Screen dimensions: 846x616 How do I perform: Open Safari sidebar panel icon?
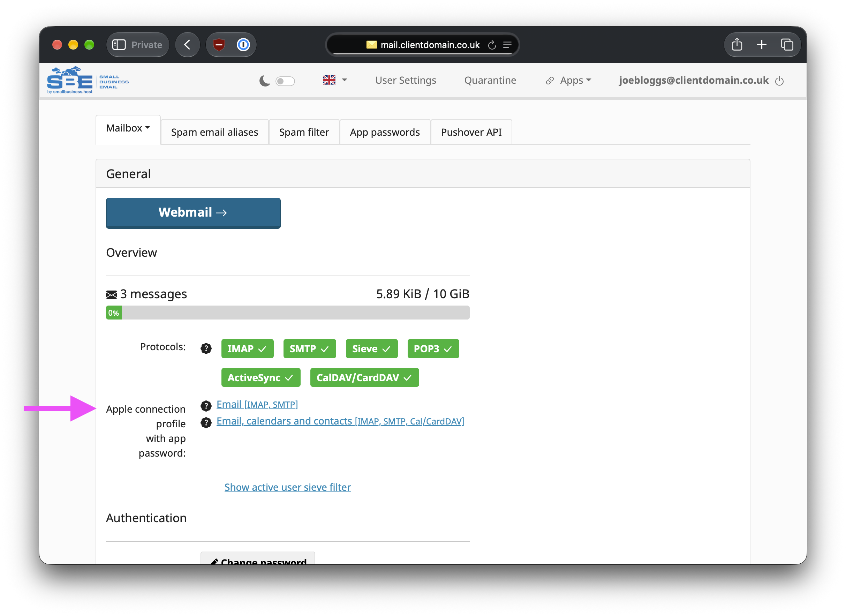(119, 45)
